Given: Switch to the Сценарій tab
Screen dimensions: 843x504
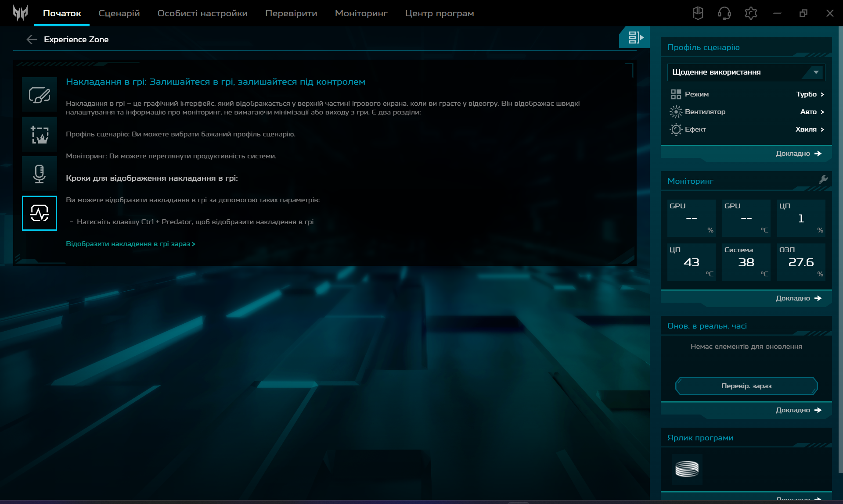Looking at the screenshot, I should 119,13.
